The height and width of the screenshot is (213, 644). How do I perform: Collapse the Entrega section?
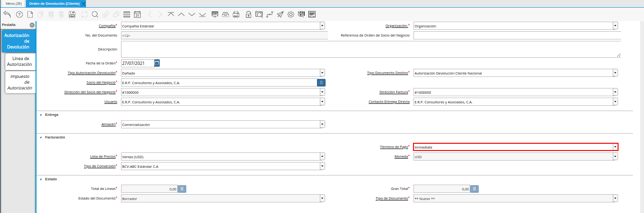click(40, 115)
